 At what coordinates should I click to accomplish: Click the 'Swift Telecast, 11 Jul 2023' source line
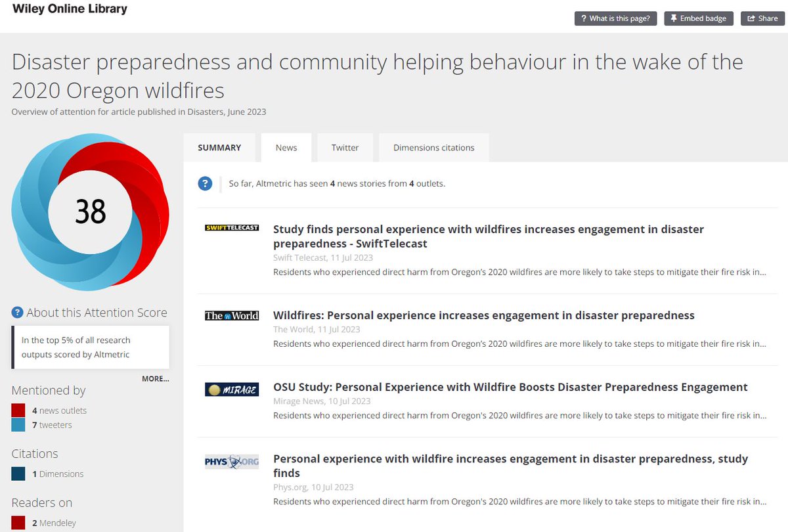pyautogui.click(x=323, y=257)
